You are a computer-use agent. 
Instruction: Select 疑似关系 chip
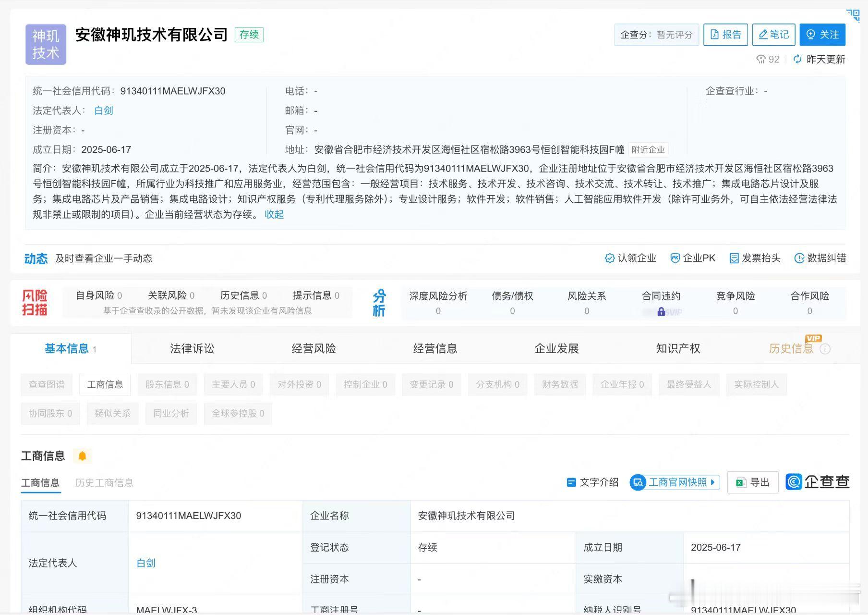112,413
